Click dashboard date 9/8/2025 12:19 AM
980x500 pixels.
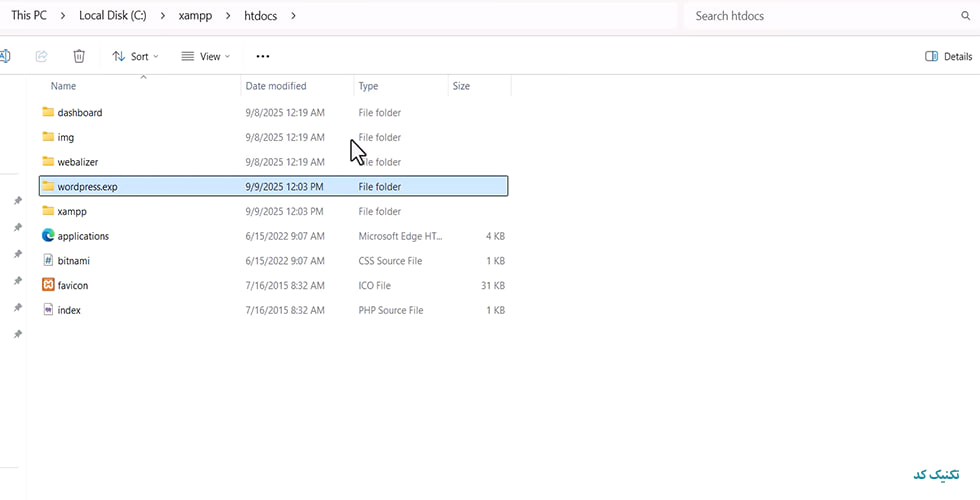285,112
